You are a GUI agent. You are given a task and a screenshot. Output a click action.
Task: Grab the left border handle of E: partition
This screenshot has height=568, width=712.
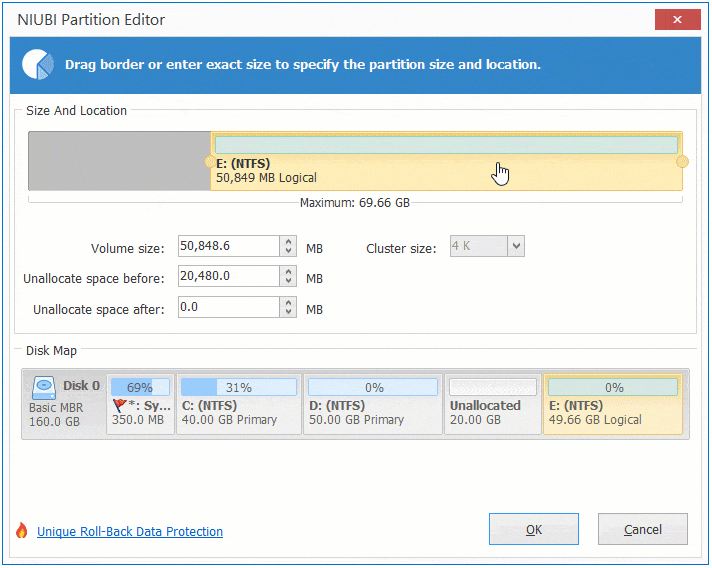click(x=210, y=162)
